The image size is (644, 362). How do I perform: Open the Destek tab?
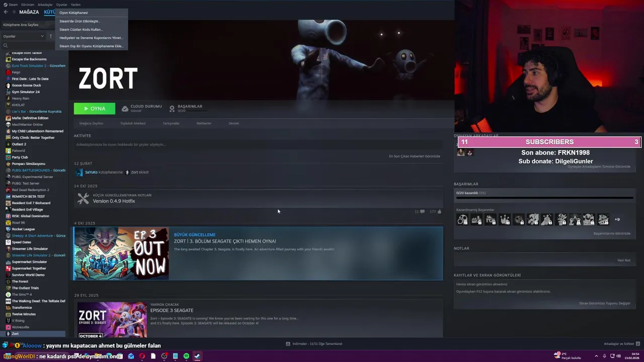tap(234, 123)
